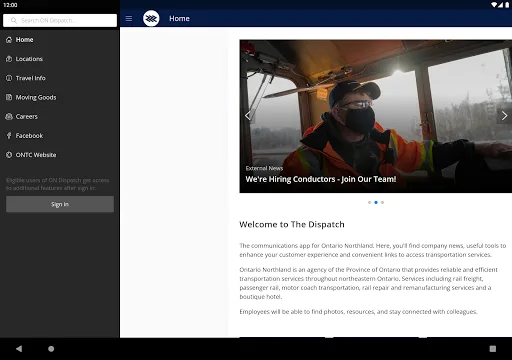Click the Locations map icon

[x=9, y=59]
